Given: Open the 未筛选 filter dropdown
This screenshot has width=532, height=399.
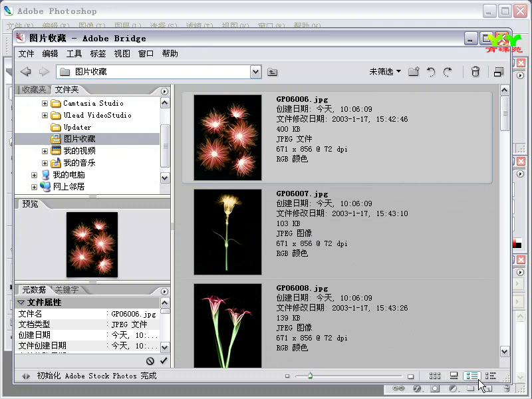Looking at the screenshot, I should 385,72.
